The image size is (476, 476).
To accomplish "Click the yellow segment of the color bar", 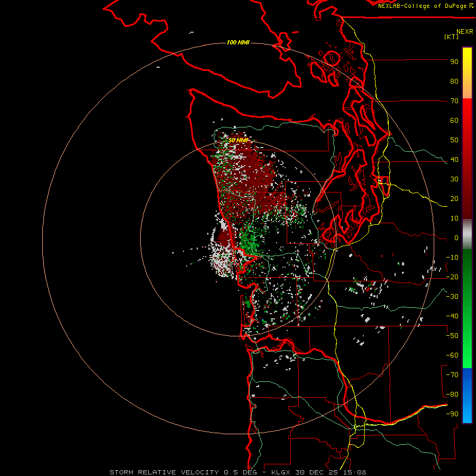I will [x=467, y=73].
